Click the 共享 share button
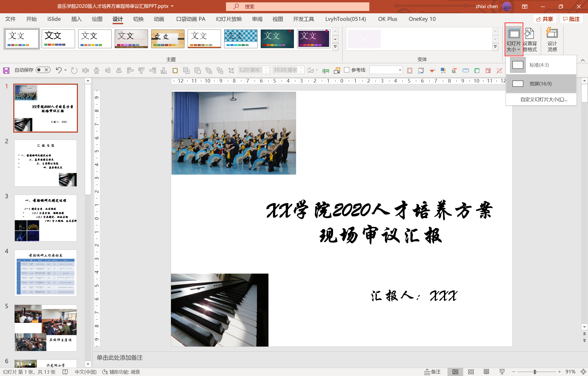Image resolution: width=588 pixels, height=376 pixels. click(545, 19)
